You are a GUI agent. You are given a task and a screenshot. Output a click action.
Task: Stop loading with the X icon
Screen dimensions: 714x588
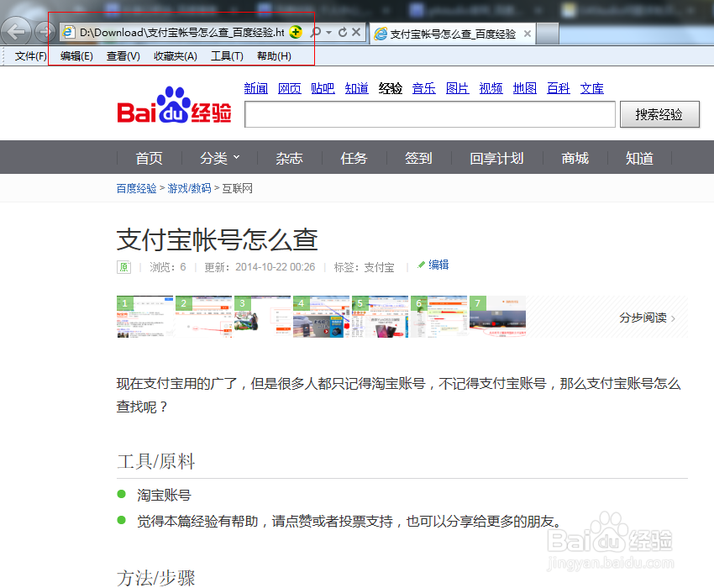(356, 32)
